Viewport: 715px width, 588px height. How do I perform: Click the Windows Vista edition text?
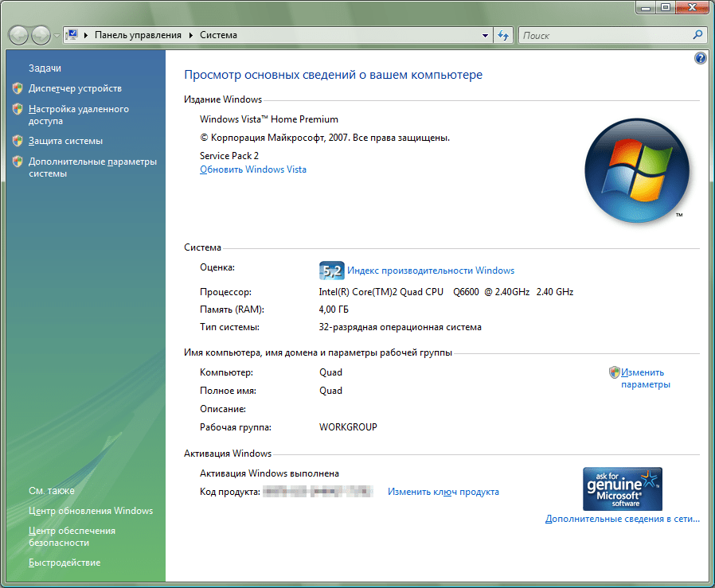(269, 119)
